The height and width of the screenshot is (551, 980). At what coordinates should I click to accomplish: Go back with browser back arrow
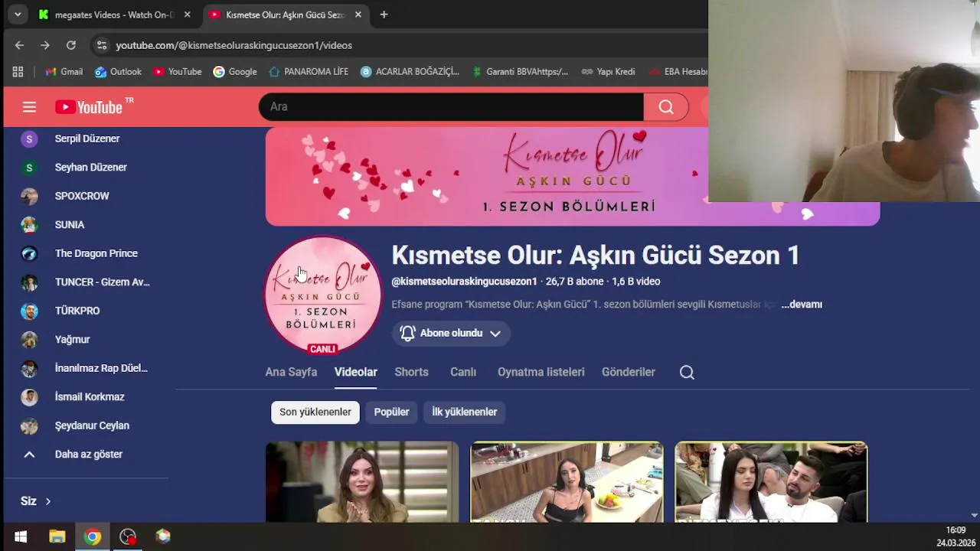pyautogui.click(x=19, y=45)
